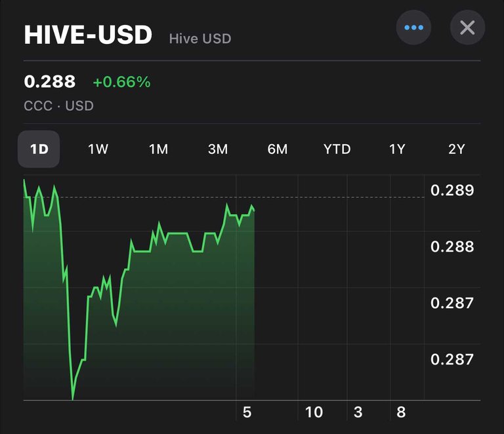This screenshot has width=504, height=434.
Task: Click the CCC · USD exchange label
Action: coord(58,106)
